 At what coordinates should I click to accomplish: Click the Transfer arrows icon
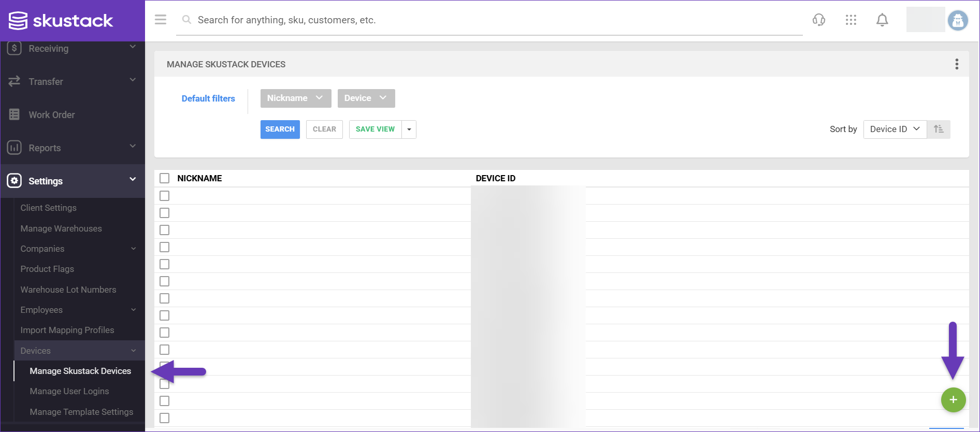click(15, 81)
